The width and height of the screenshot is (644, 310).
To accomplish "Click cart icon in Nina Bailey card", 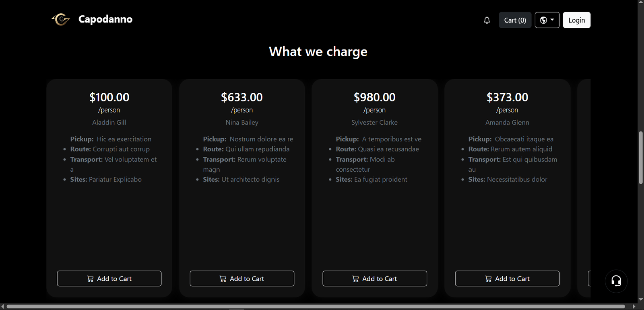I will [x=223, y=279].
